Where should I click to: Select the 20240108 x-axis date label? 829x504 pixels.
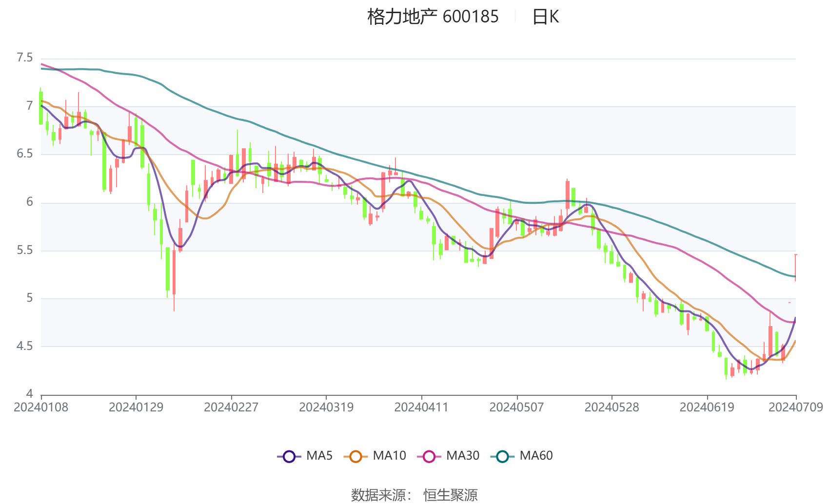[41, 407]
